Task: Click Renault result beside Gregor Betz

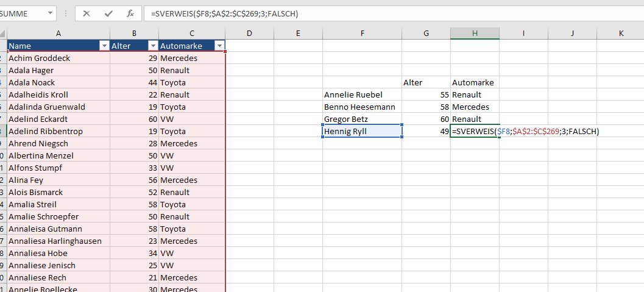Action: (x=475, y=119)
